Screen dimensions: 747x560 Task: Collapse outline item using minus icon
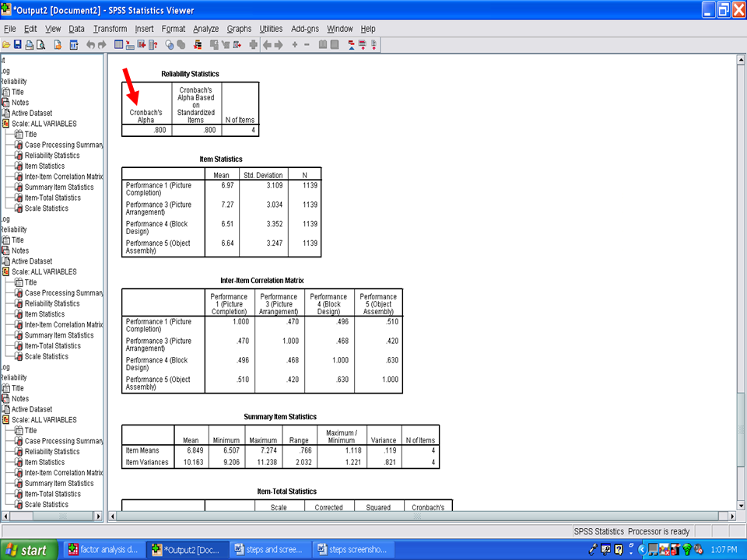click(x=307, y=45)
